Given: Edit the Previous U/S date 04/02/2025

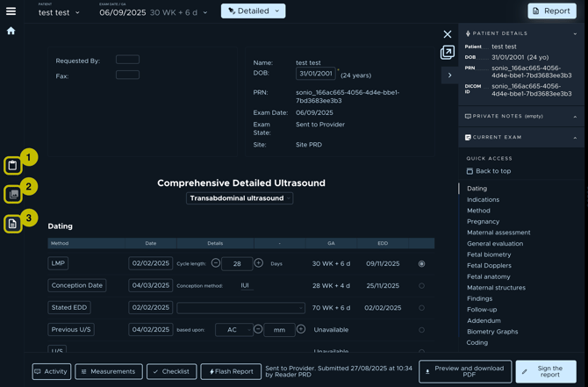Looking at the screenshot, I should [x=150, y=330].
